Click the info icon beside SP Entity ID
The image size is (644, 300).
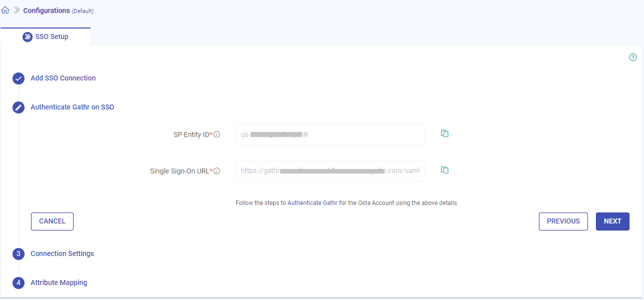coord(217,133)
